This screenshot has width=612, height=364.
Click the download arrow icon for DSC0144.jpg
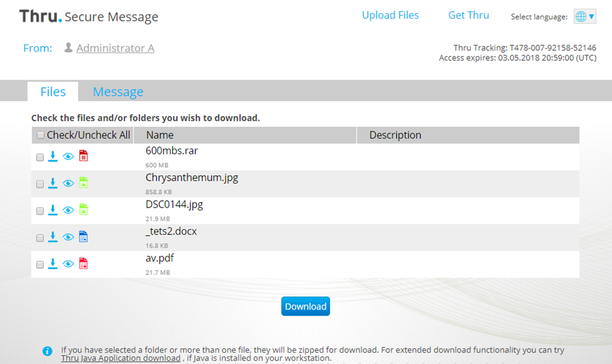coord(53,210)
